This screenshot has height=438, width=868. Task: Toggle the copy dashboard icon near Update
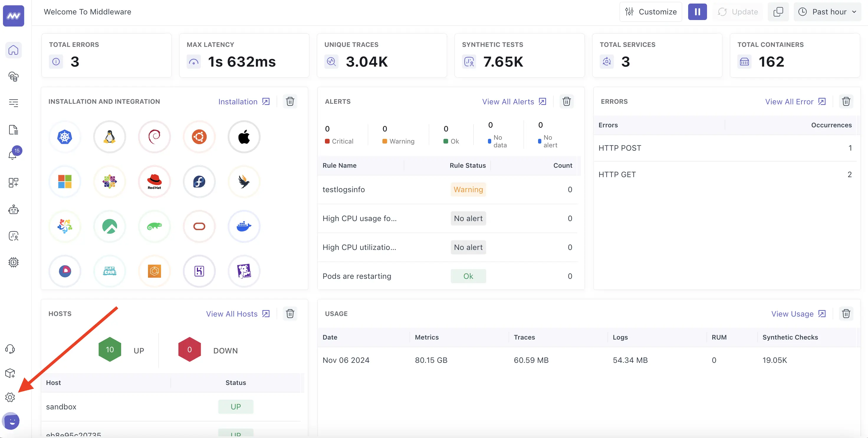coord(778,11)
